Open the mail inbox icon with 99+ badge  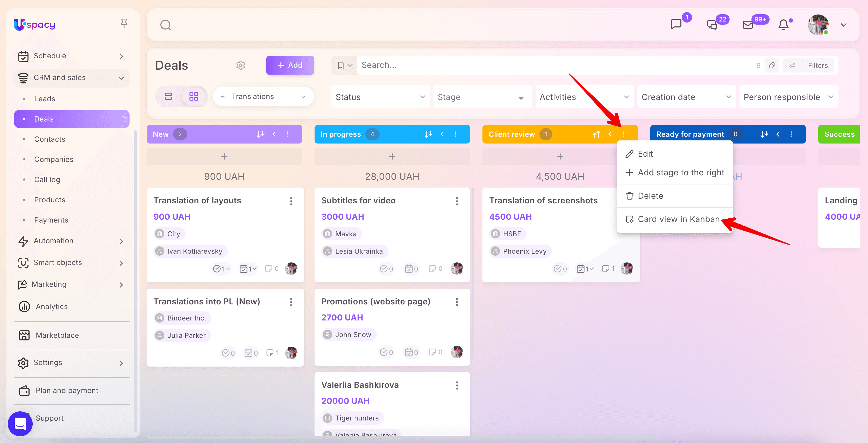point(748,25)
